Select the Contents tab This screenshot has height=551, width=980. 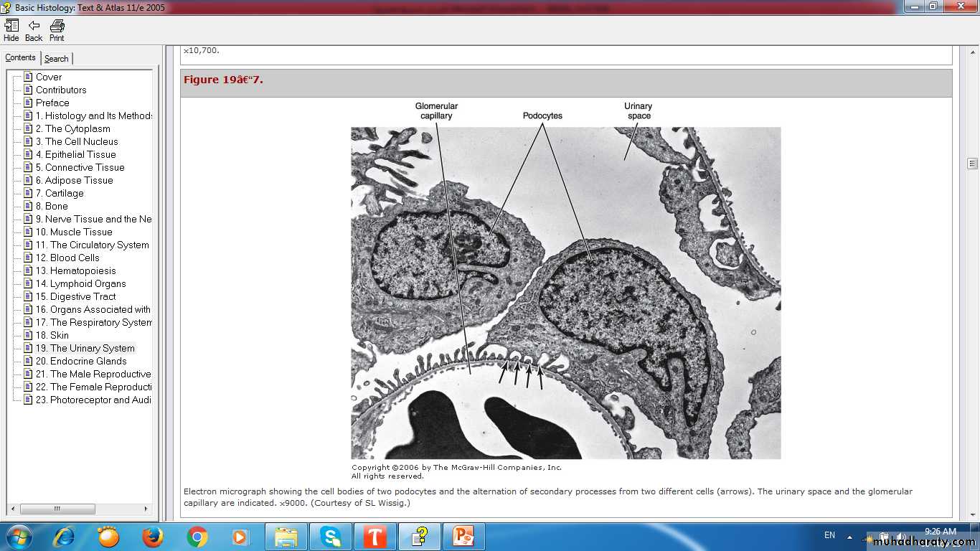20,57
